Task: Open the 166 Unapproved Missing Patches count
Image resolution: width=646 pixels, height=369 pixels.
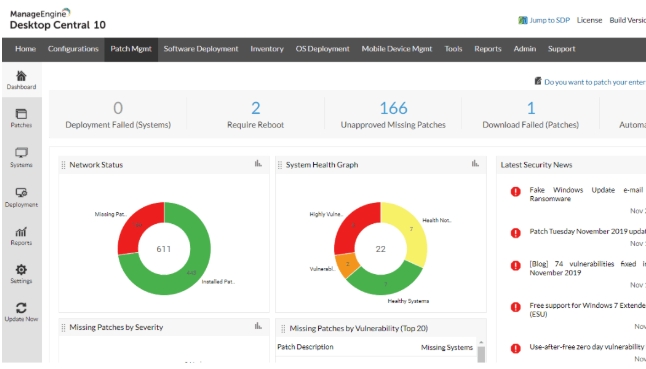Action: (393, 108)
